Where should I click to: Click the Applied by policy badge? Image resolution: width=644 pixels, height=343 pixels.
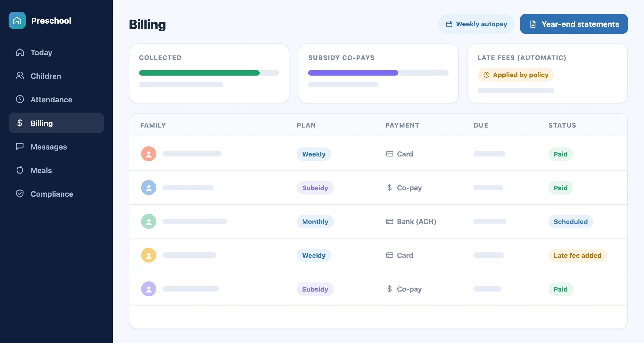pyautogui.click(x=515, y=75)
